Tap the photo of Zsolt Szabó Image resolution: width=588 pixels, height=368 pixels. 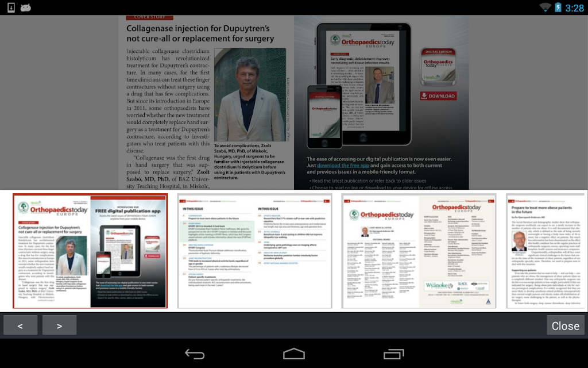tap(250, 95)
